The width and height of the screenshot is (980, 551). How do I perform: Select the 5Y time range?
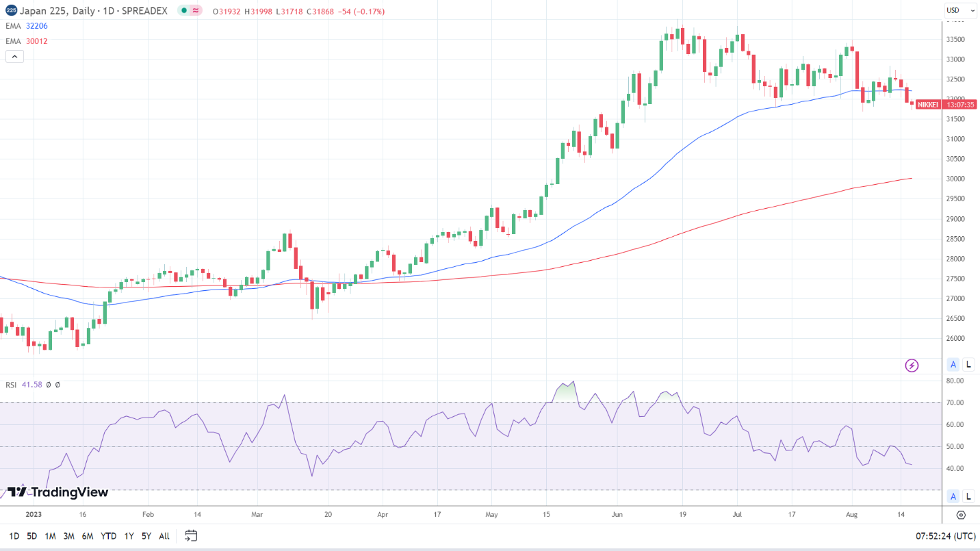(146, 536)
